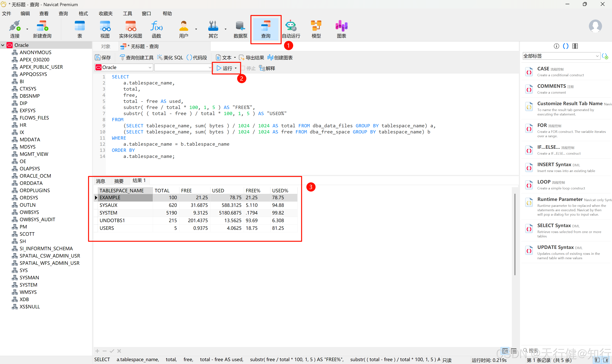Switch to the 消息 result tab

101,181
